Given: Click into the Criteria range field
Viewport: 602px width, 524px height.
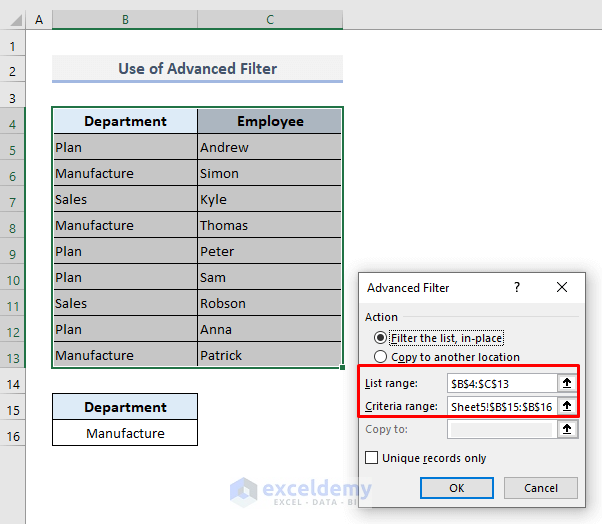Looking at the screenshot, I should [502, 406].
